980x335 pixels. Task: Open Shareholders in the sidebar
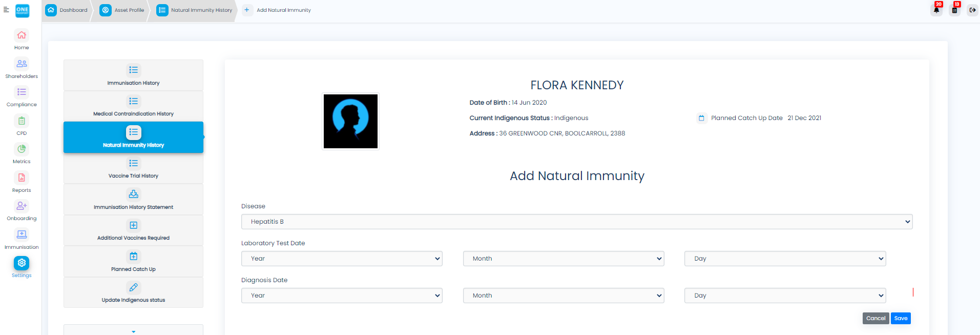22,68
